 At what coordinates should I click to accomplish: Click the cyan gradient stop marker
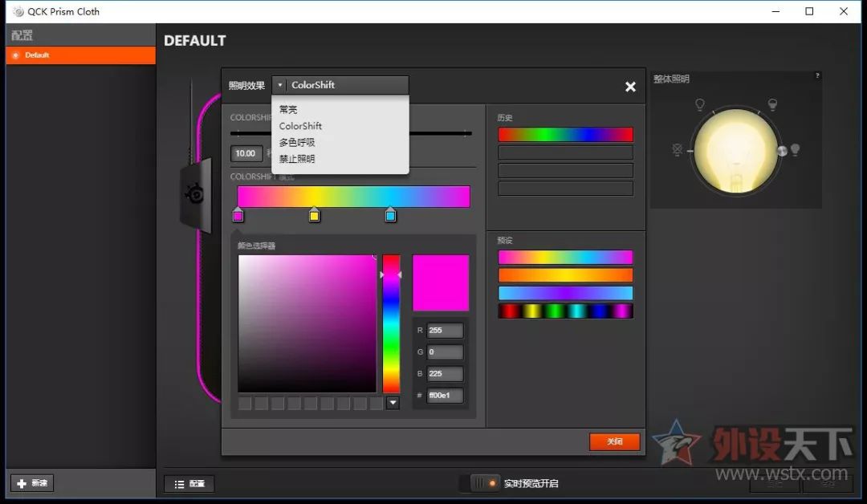(x=390, y=215)
